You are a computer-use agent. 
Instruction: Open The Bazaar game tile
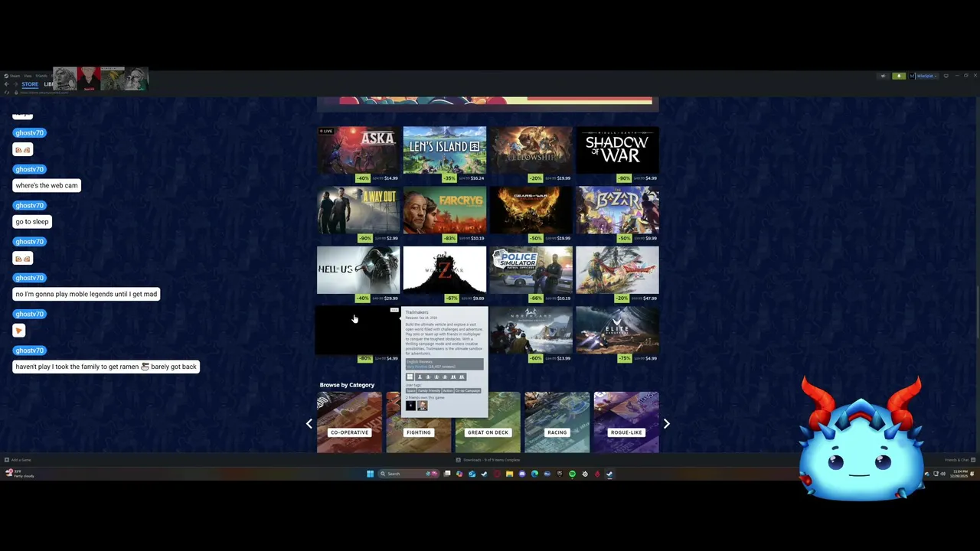coord(617,214)
